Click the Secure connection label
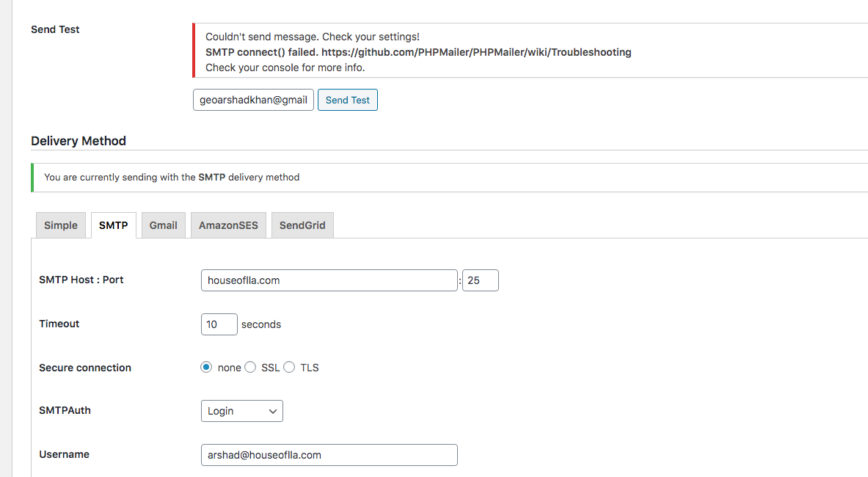 coord(85,368)
